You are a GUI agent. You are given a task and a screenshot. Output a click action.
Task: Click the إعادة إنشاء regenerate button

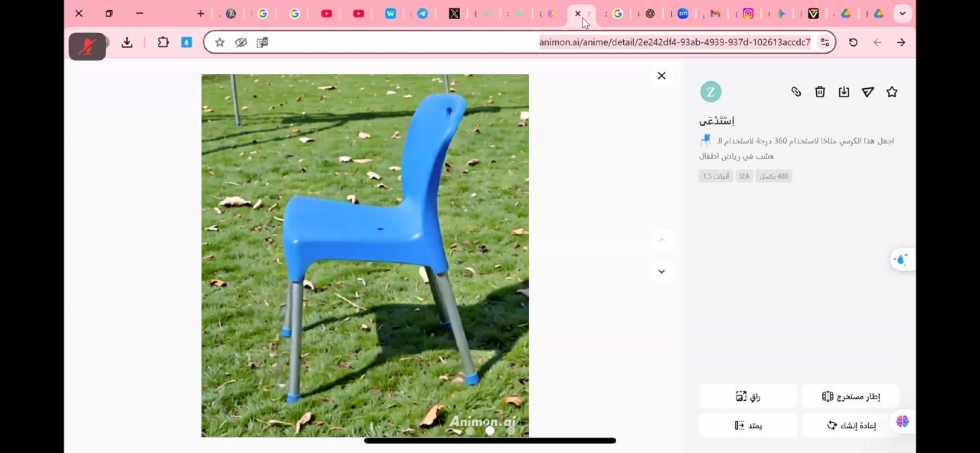click(x=851, y=425)
